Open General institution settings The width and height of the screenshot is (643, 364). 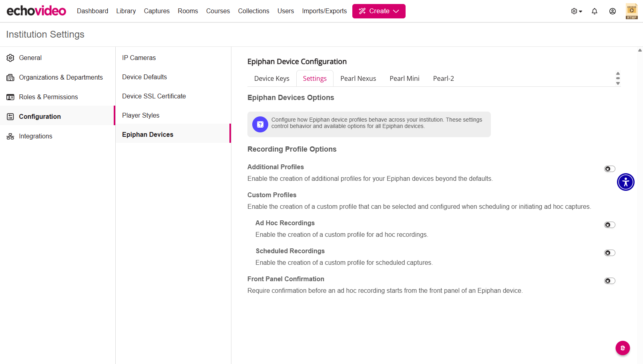pos(58,58)
